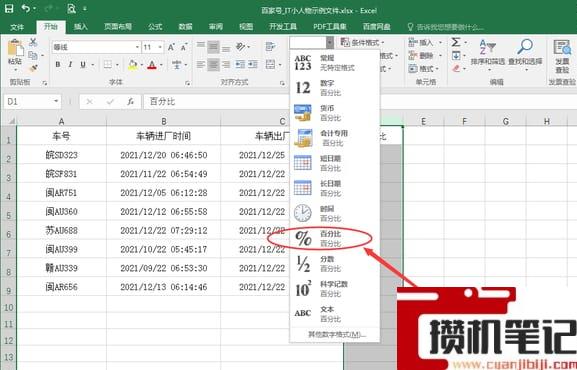Click the Undo arrow icon

[x=26, y=8]
